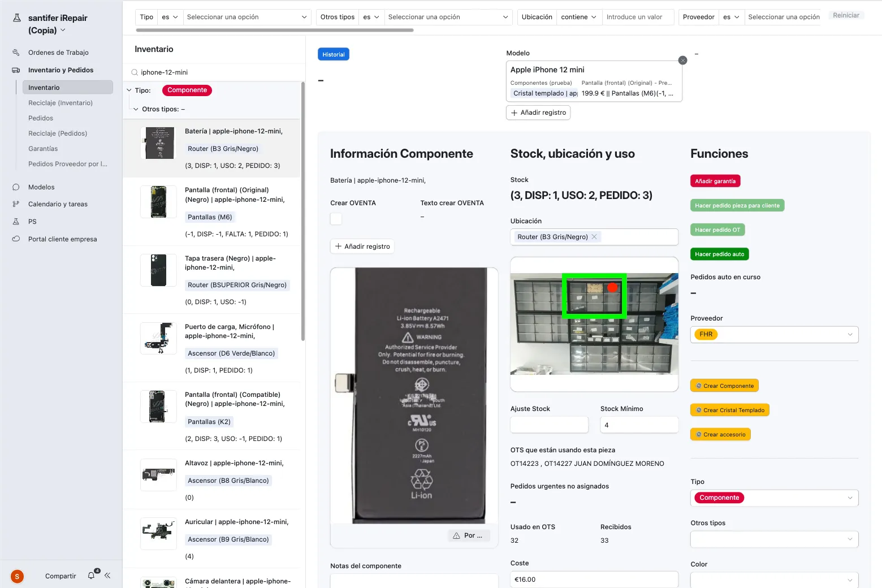Screen dimensions: 882x588
Task: Click the magnifier in the inventory search box
Action: 134,72
